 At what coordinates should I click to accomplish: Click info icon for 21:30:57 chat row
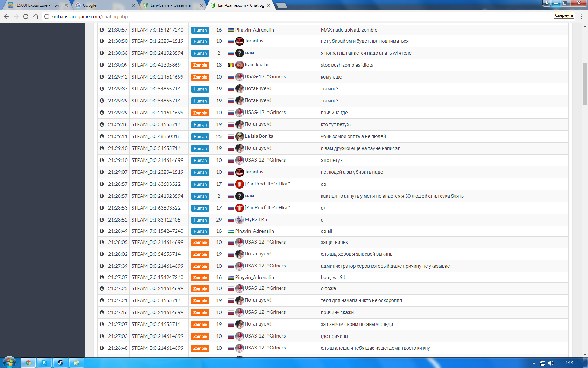102,30
